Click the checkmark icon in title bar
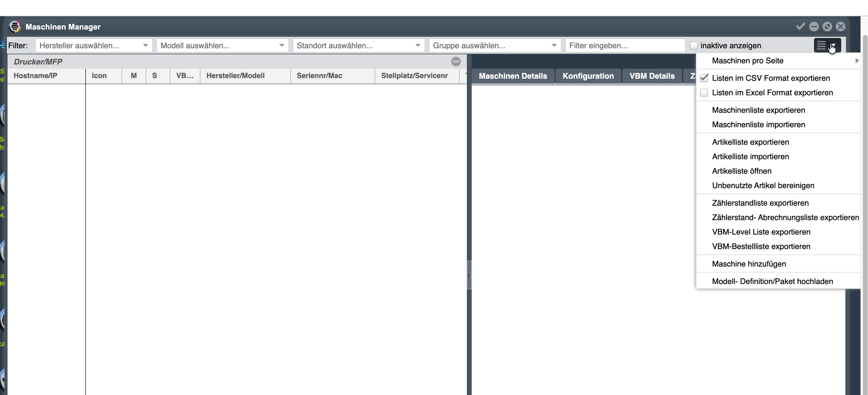The height and width of the screenshot is (395, 868). pos(800,26)
